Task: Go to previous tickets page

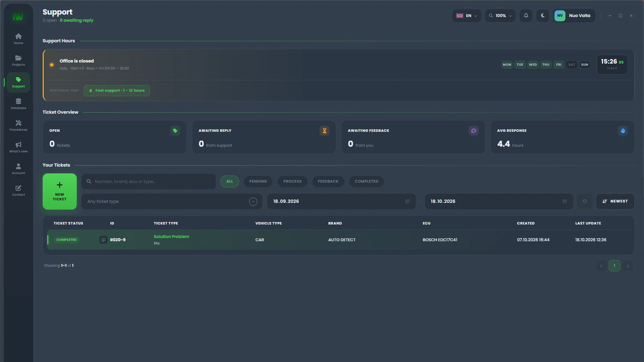Action: pos(601,266)
